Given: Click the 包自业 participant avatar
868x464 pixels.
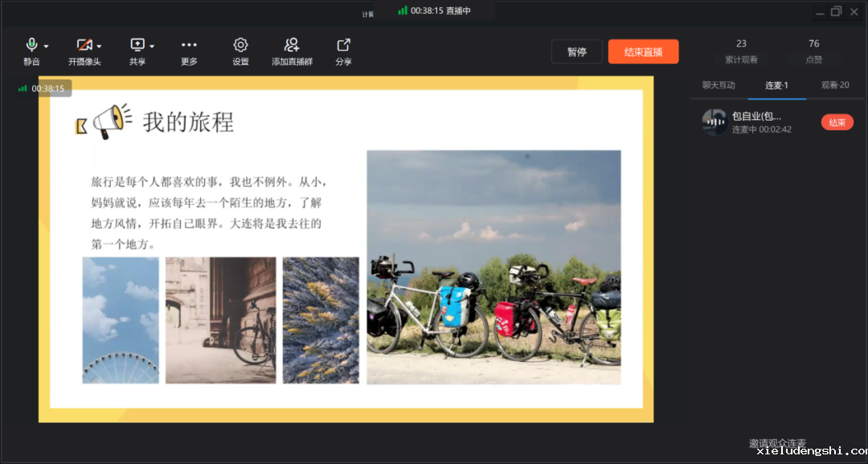Looking at the screenshot, I should click(714, 122).
